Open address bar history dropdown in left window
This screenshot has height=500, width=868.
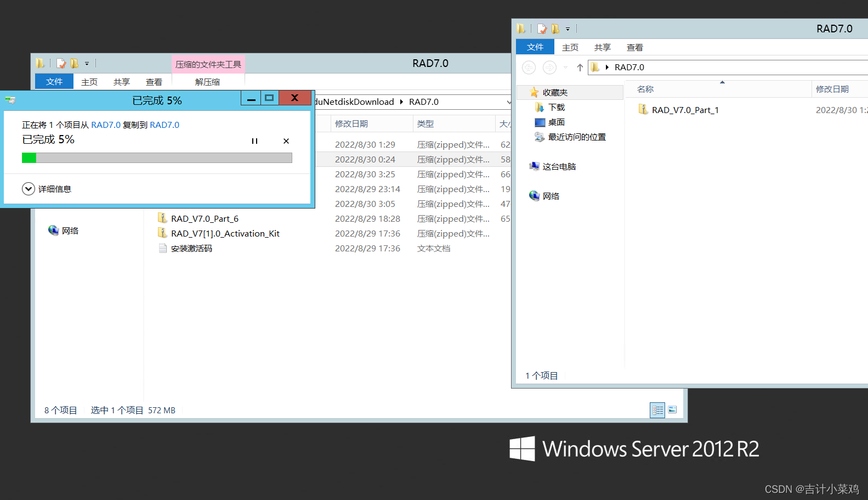tap(508, 102)
